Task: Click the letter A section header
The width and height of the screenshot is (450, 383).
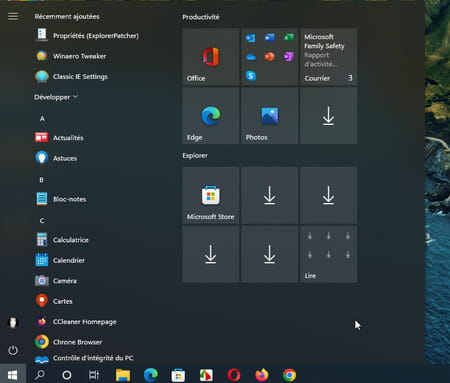Action: point(42,118)
